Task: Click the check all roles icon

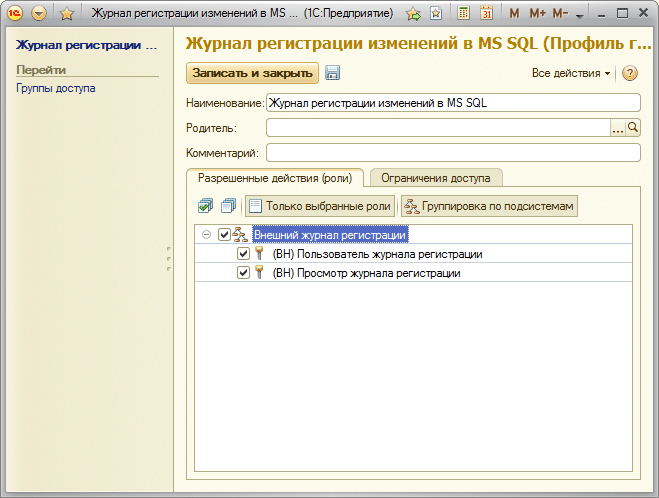Action: (x=205, y=206)
